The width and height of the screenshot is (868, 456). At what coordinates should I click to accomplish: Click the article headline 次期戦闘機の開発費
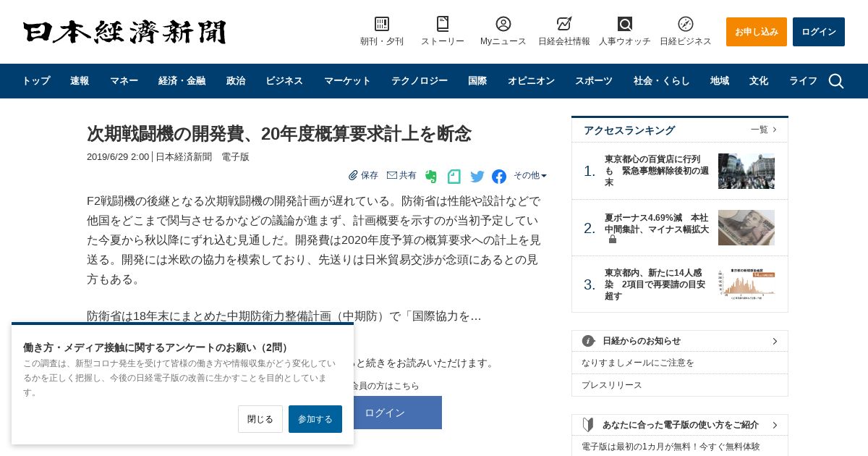(279, 134)
